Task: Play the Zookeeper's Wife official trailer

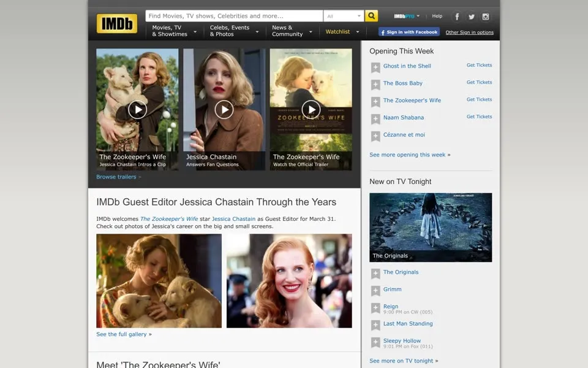Action: coord(311,110)
